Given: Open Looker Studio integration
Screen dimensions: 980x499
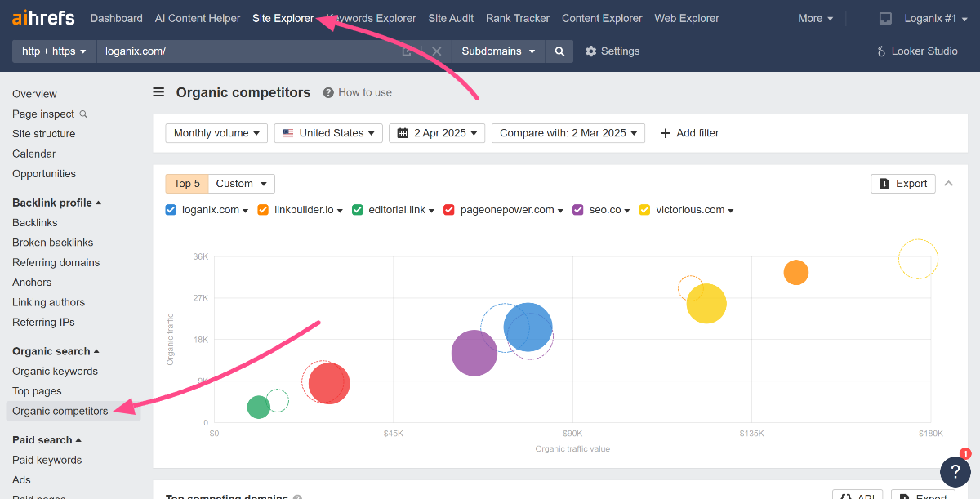Looking at the screenshot, I should tap(916, 51).
